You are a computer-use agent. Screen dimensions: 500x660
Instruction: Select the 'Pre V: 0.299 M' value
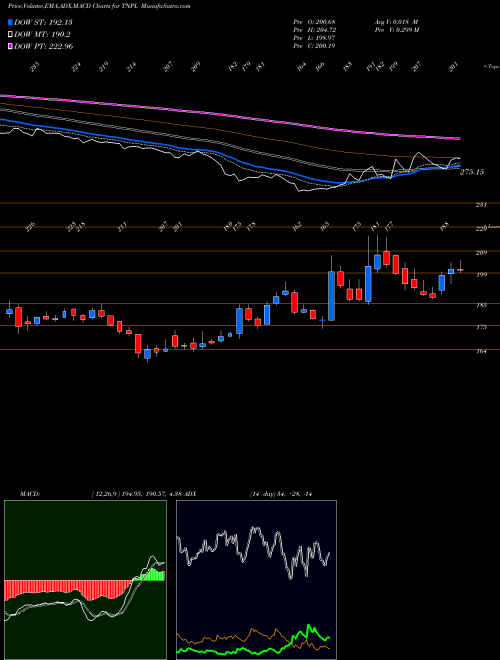click(397, 30)
